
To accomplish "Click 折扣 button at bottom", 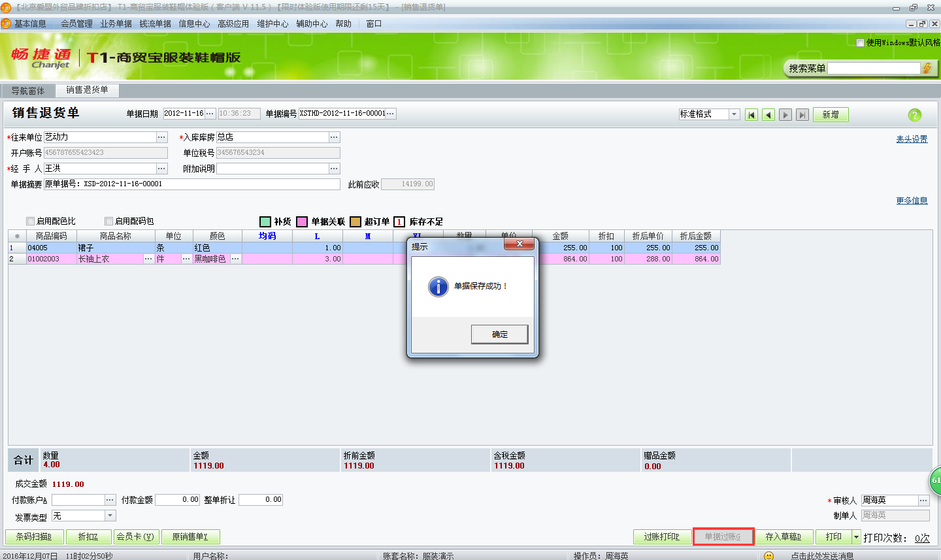I will click(89, 537).
